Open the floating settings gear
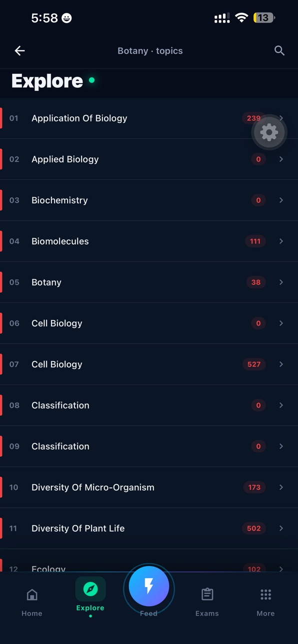 point(269,132)
